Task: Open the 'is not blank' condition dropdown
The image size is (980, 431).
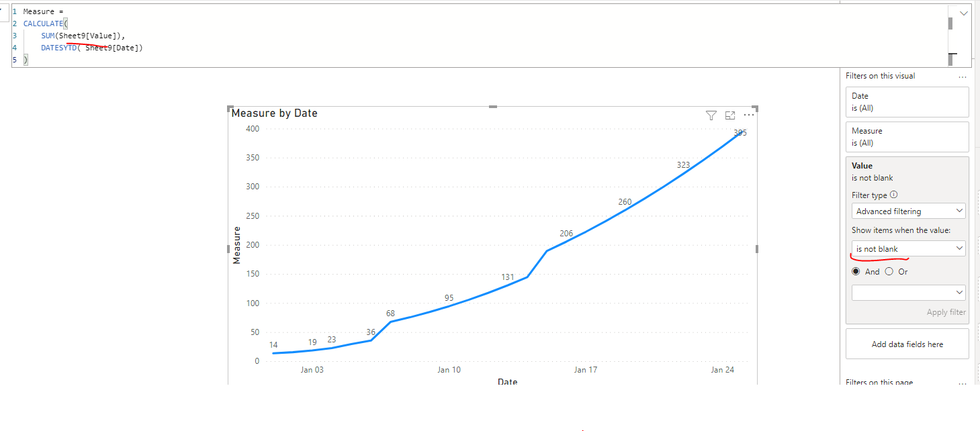Action: pyautogui.click(x=909, y=248)
